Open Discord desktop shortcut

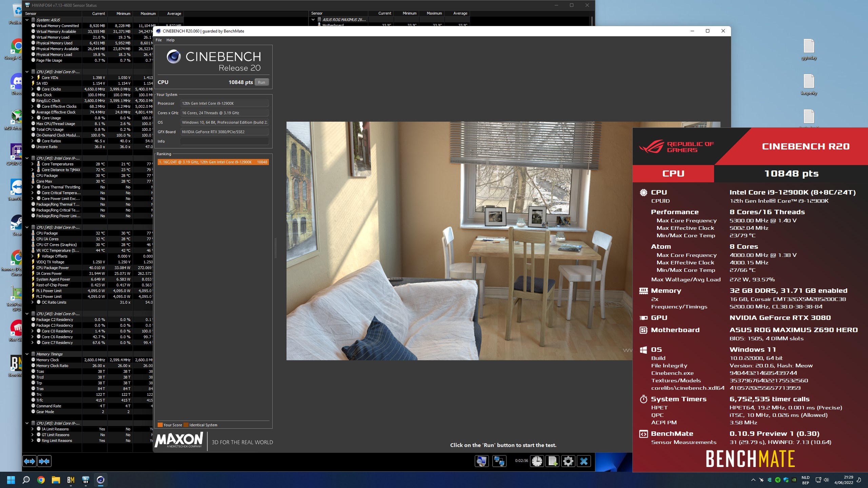coord(16,84)
